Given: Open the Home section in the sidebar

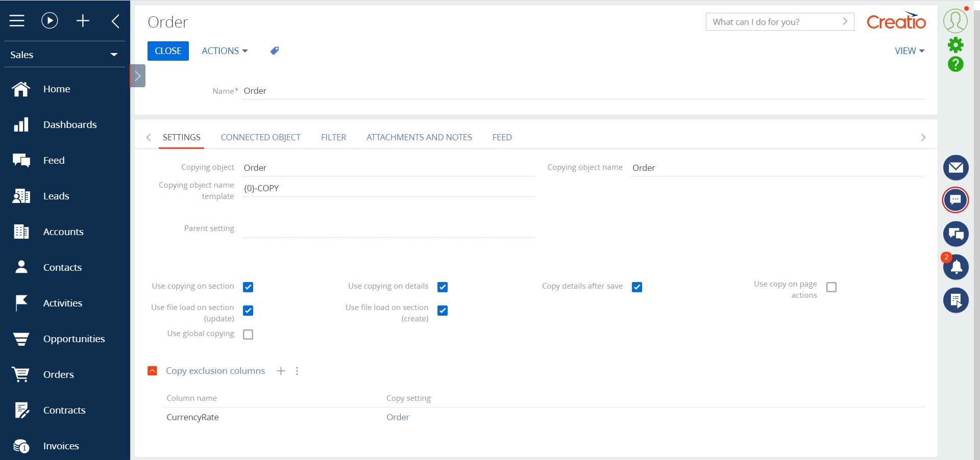Looking at the screenshot, I should [x=56, y=89].
